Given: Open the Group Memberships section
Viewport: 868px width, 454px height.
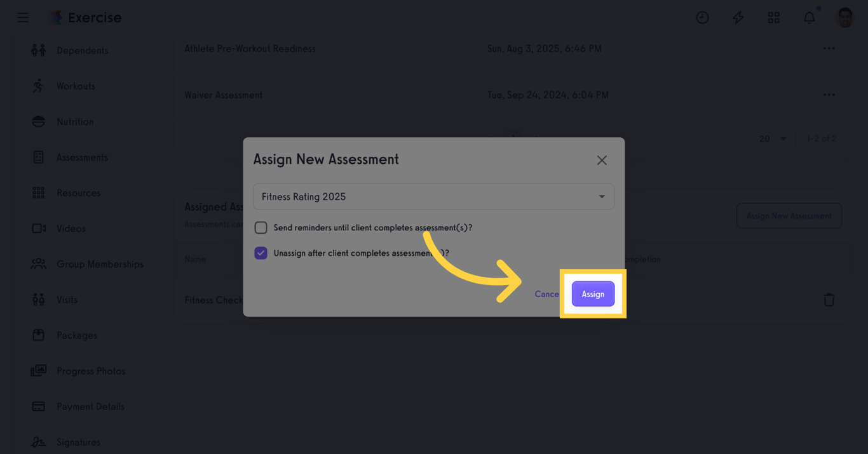Looking at the screenshot, I should click(x=99, y=264).
